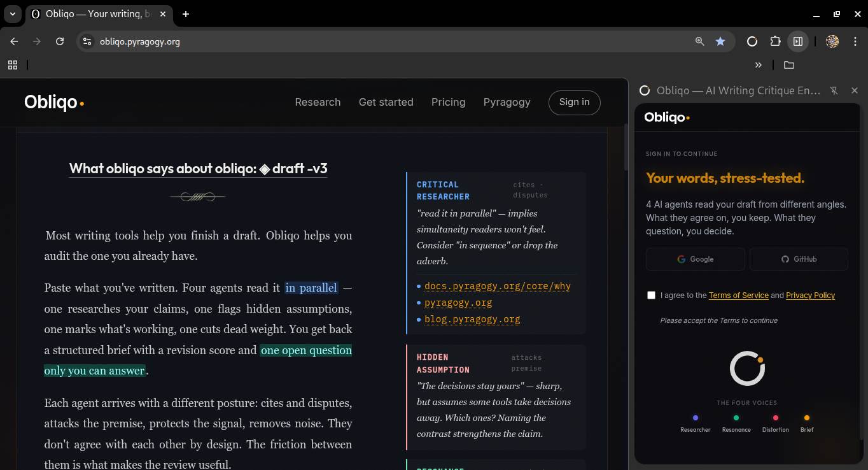
Task: Open the Privacy Policy link
Action: click(x=811, y=296)
